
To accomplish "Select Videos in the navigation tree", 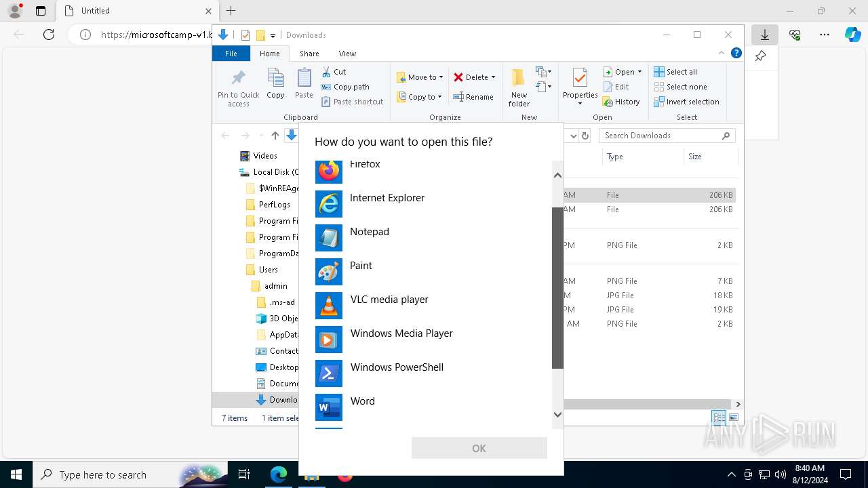I will [x=258, y=155].
